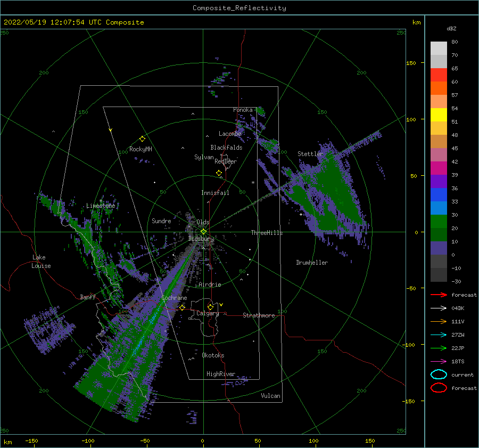Click the dBZ legend heading

point(451,28)
